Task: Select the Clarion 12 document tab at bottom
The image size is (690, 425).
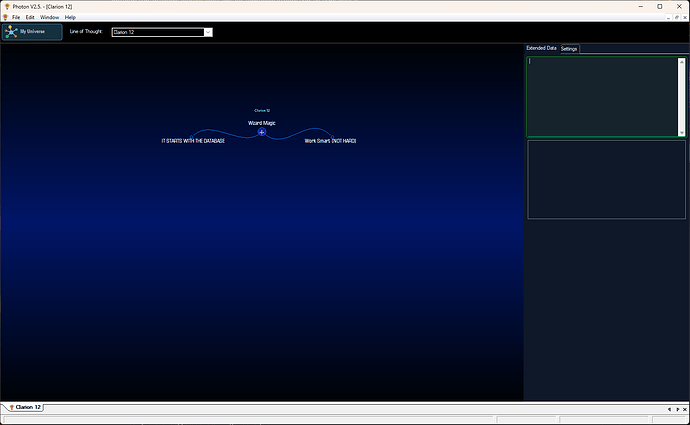Action: click(x=26, y=407)
